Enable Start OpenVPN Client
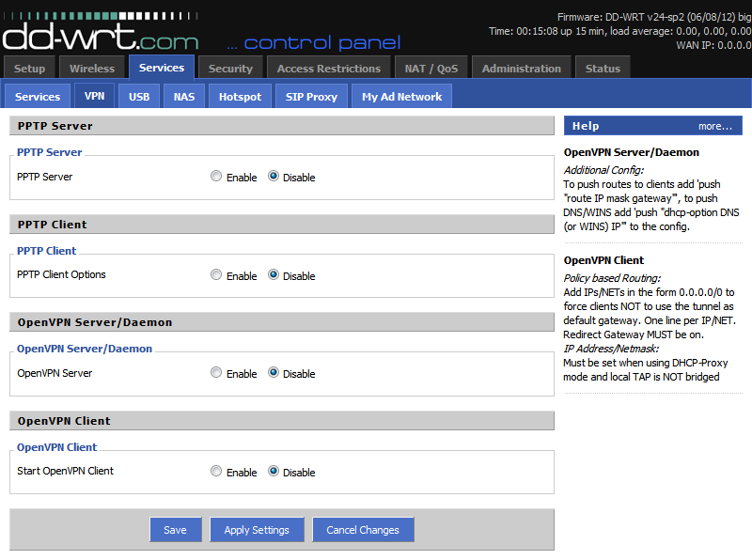The width and height of the screenshot is (752, 560). [x=216, y=472]
